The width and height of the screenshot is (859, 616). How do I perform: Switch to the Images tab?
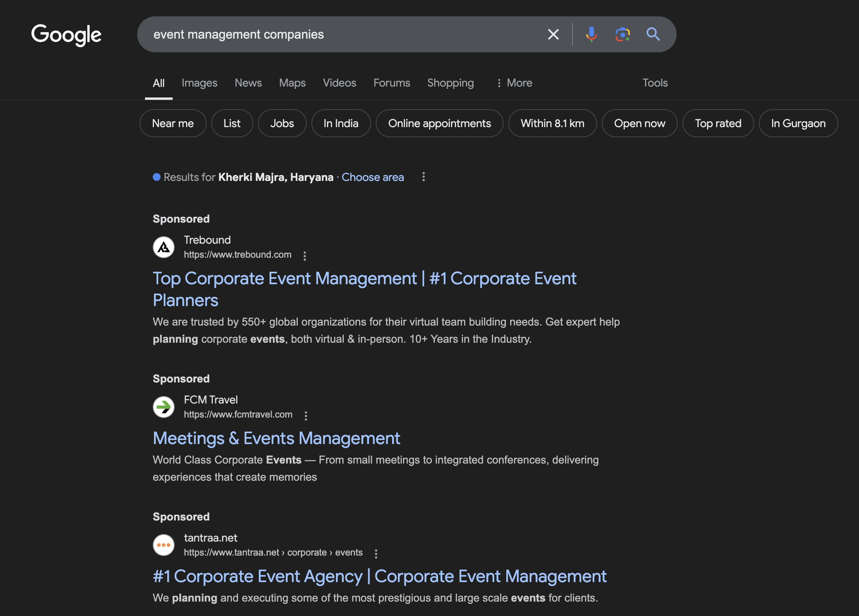click(199, 83)
